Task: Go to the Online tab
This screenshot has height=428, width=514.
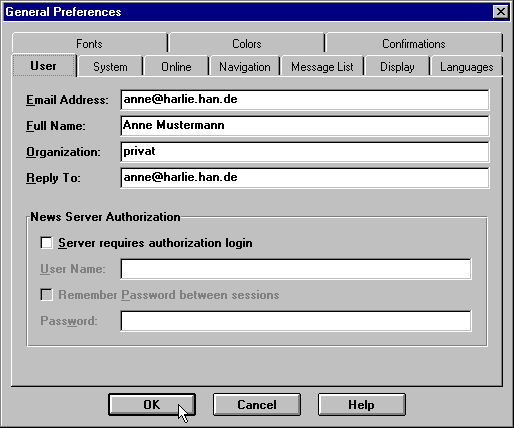Action: pos(176,67)
